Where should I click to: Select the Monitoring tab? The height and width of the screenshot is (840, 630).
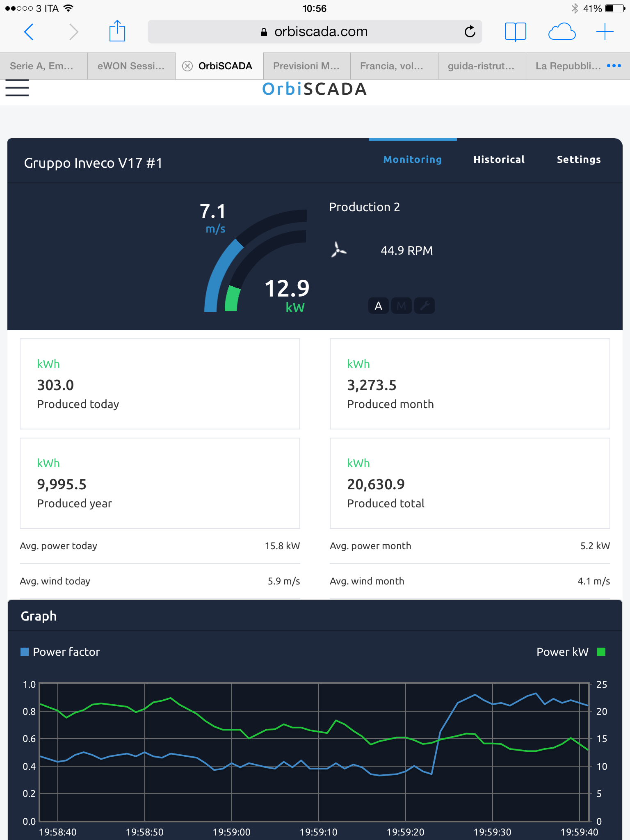click(412, 160)
